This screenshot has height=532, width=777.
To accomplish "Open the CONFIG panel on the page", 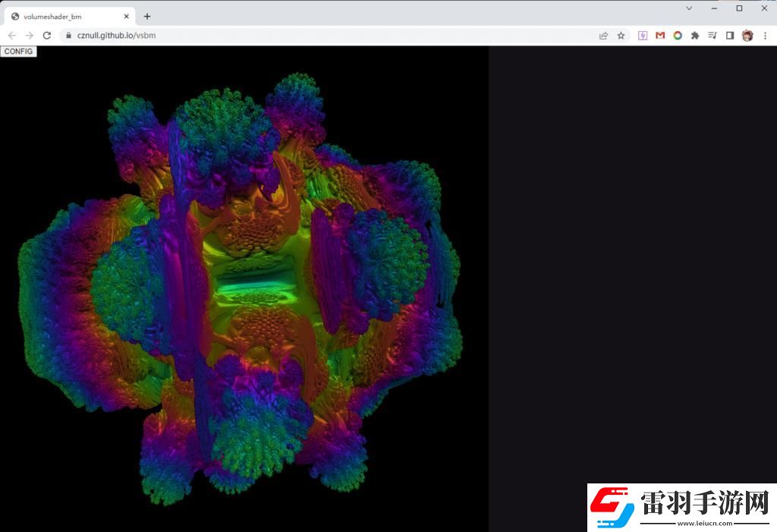I will pyautogui.click(x=18, y=51).
